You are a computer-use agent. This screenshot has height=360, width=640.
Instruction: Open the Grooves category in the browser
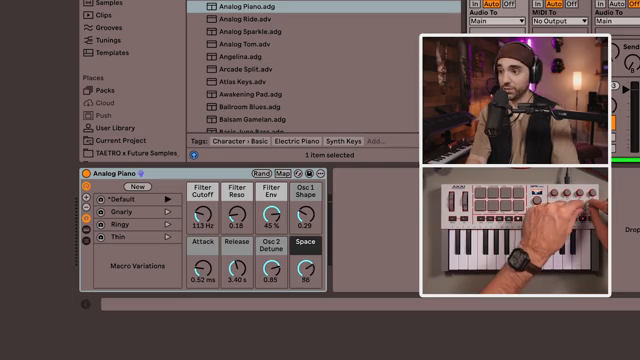[109, 28]
